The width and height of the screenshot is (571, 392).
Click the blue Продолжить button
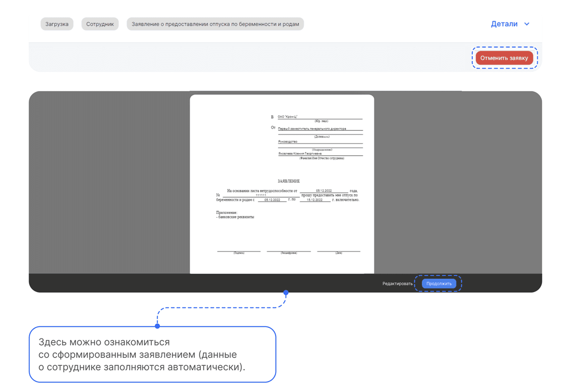[439, 284]
